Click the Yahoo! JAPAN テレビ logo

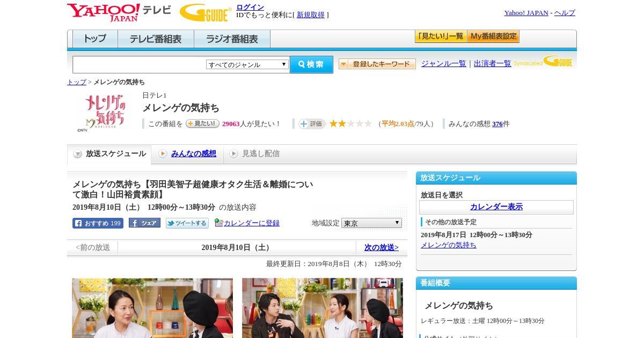pyautogui.click(x=119, y=12)
